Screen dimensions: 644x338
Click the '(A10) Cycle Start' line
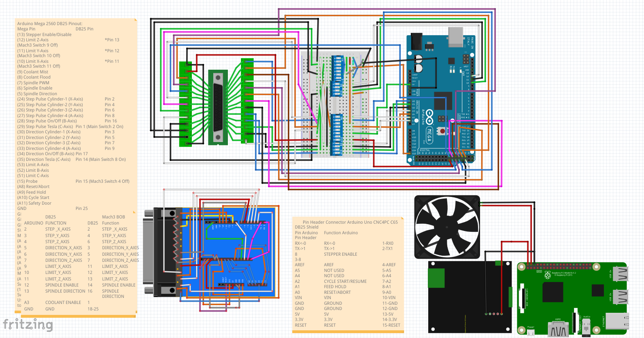tap(33, 197)
